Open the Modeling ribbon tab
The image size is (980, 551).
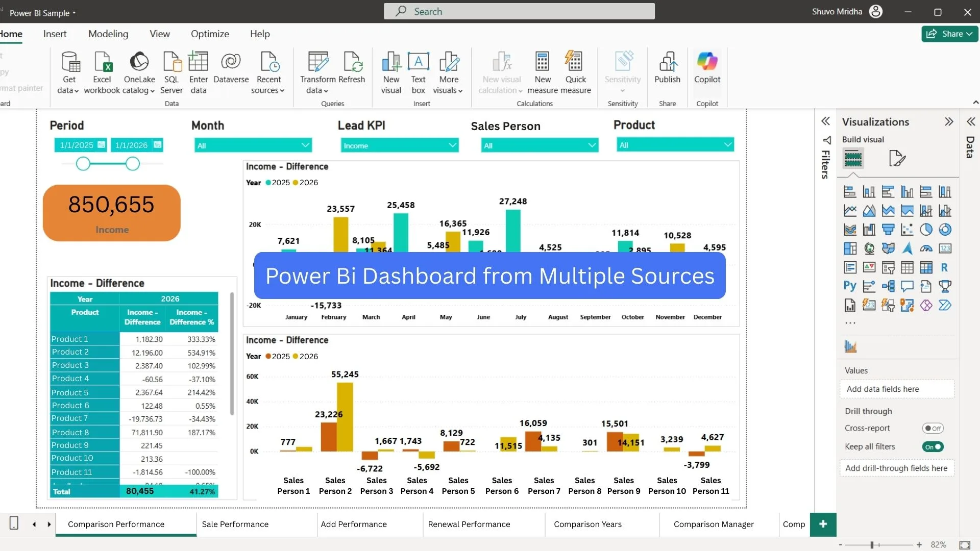point(108,34)
